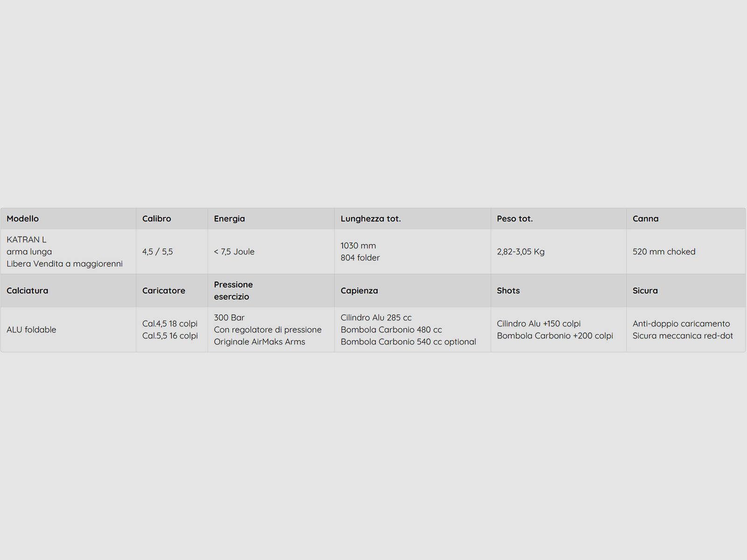This screenshot has height=560, width=747.
Task: Click the KATRAN L model cell
Action: (x=68, y=252)
